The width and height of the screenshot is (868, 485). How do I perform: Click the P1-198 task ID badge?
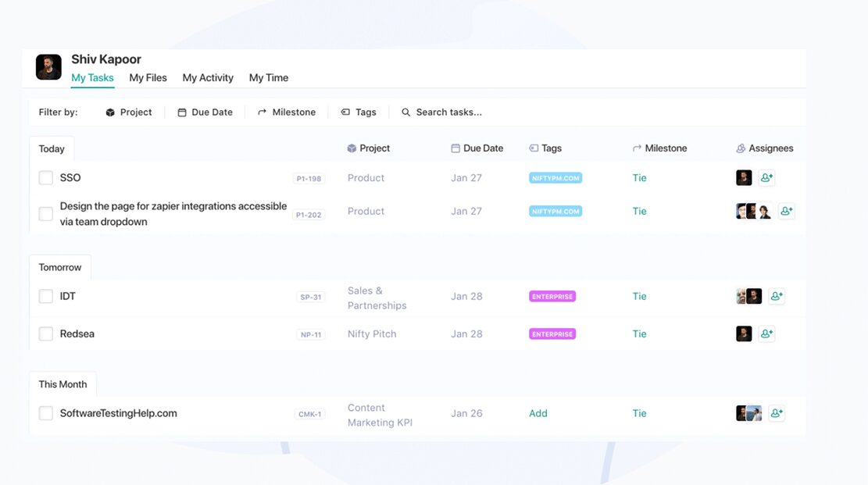click(309, 178)
